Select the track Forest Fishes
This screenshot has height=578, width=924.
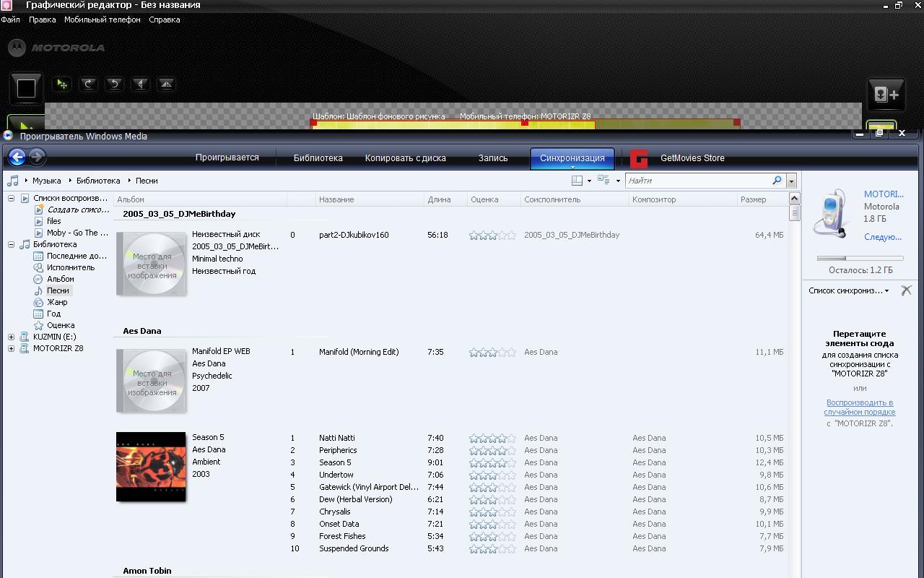pyautogui.click(x=342, y=536)
